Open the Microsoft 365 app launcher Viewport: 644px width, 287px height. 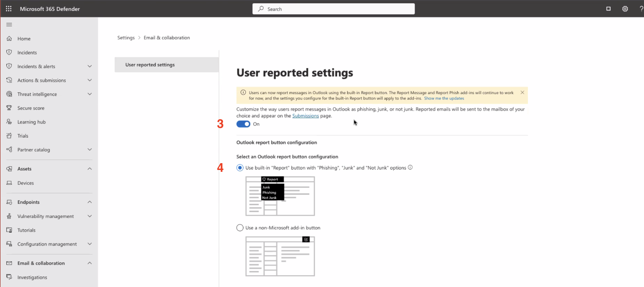(x=8, y=8)
